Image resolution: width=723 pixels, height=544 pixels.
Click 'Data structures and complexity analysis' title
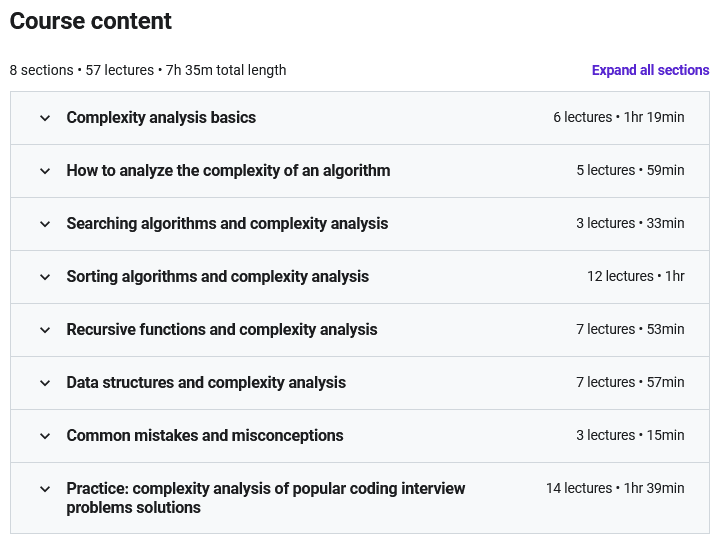pos(206,383)
